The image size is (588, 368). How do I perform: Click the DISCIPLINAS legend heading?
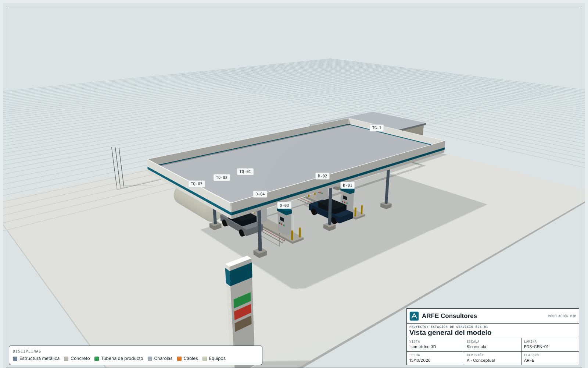pyautogui.click(x=27, y=351)
